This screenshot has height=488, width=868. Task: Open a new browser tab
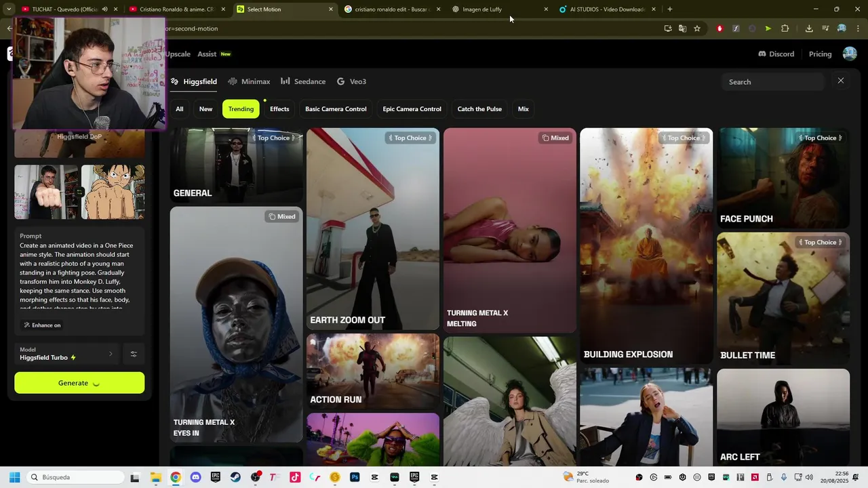(670, 9)
